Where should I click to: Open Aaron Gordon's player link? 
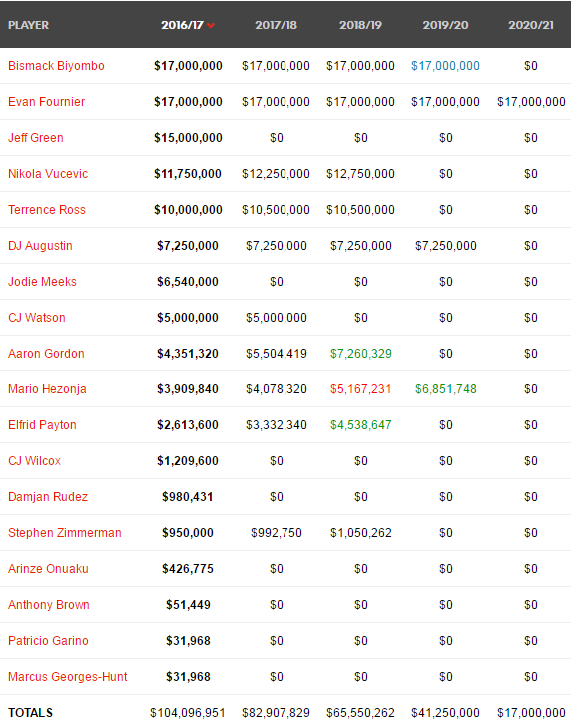pyautogui.click(x=47, y=354)
